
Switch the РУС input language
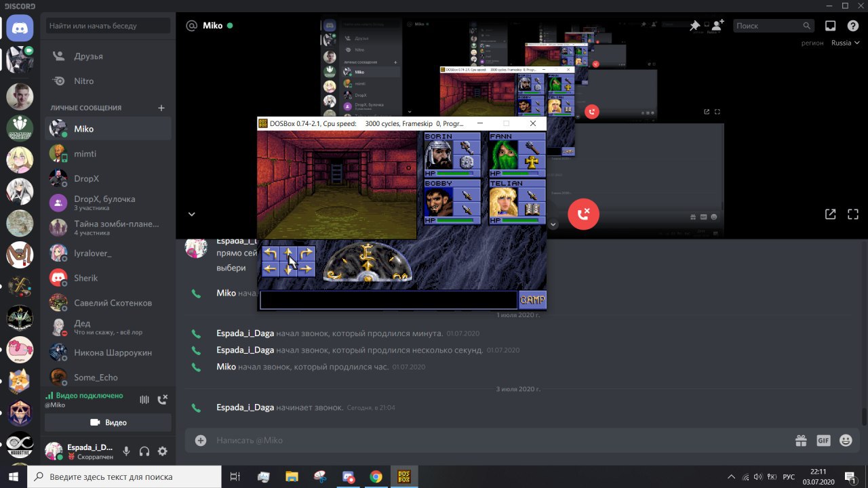[789, 476]
